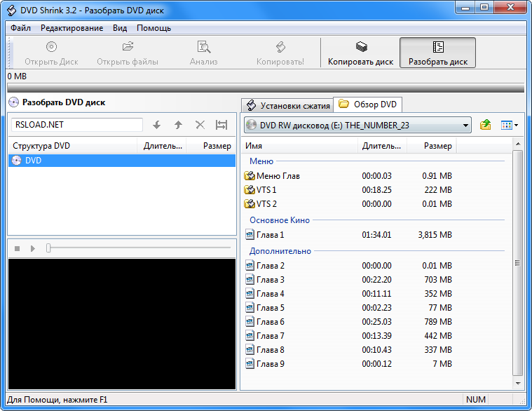Select the Разобрать диск toolbar button

(x=437, y=53)
